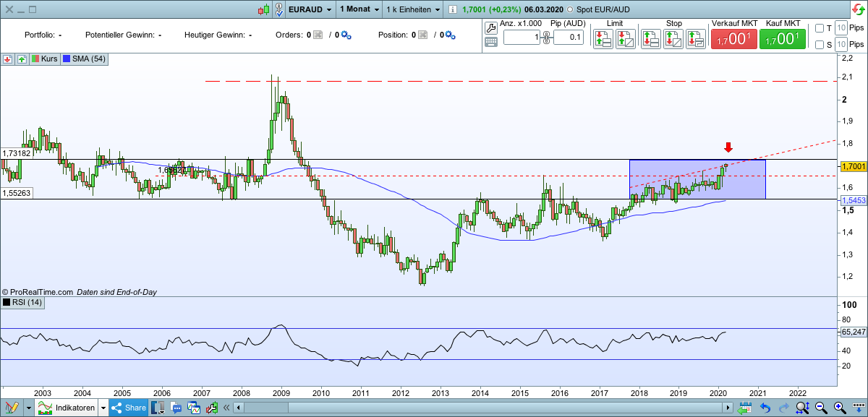Click the SMA (54) legend label

pos(90,59)
